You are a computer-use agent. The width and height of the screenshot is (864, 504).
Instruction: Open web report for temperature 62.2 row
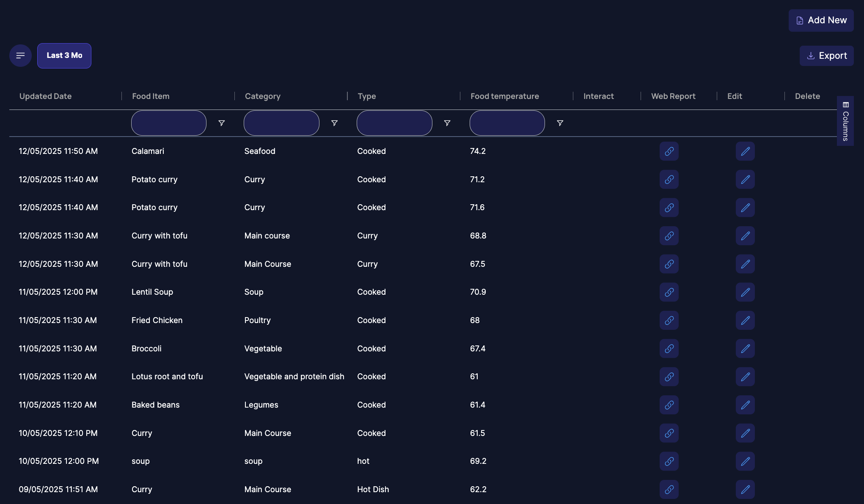[669, 490]
